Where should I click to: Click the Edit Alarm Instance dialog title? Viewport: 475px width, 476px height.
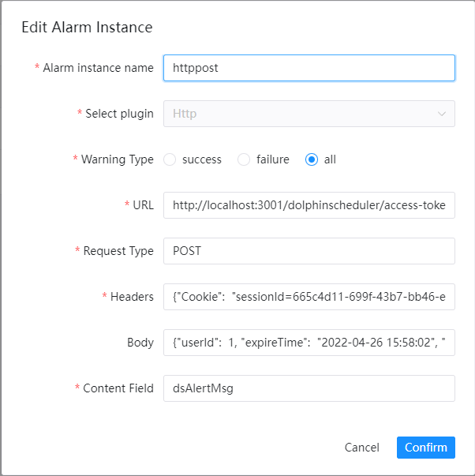coord(87,27)
